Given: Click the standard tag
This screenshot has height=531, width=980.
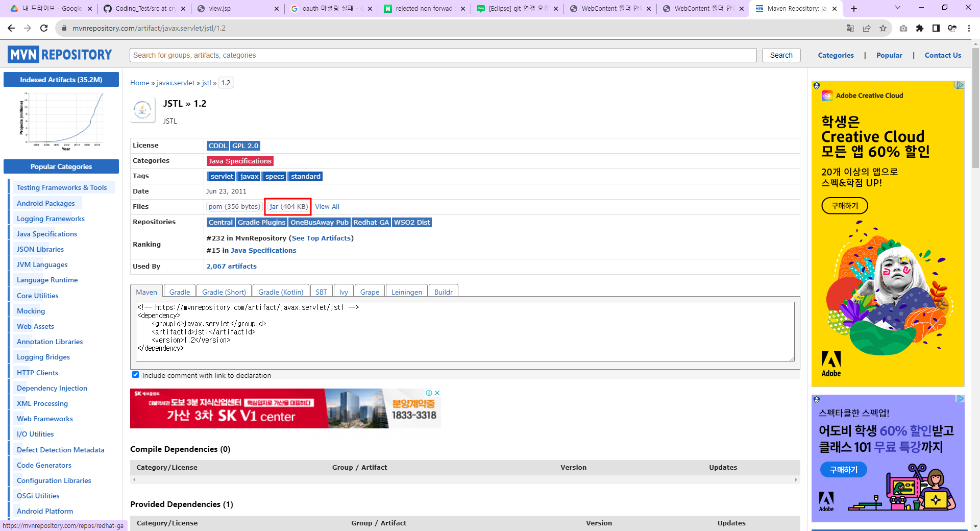Looking at the screenshot, I should 306,176.
